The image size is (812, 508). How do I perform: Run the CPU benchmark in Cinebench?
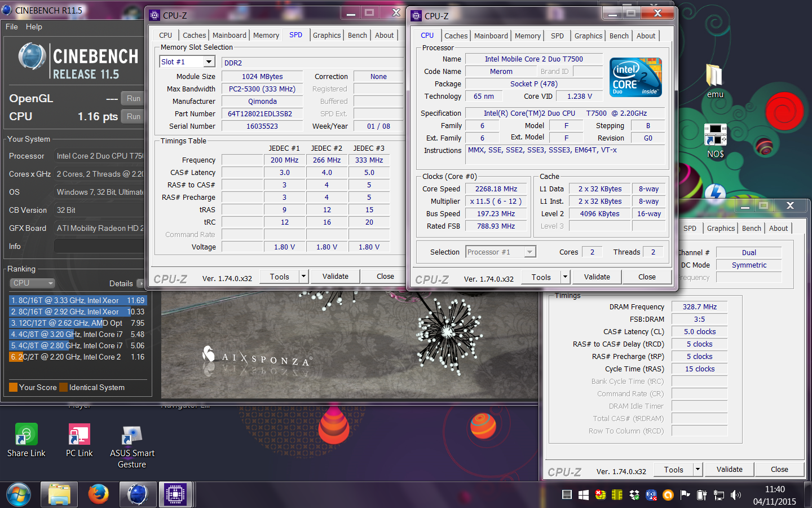134,116
